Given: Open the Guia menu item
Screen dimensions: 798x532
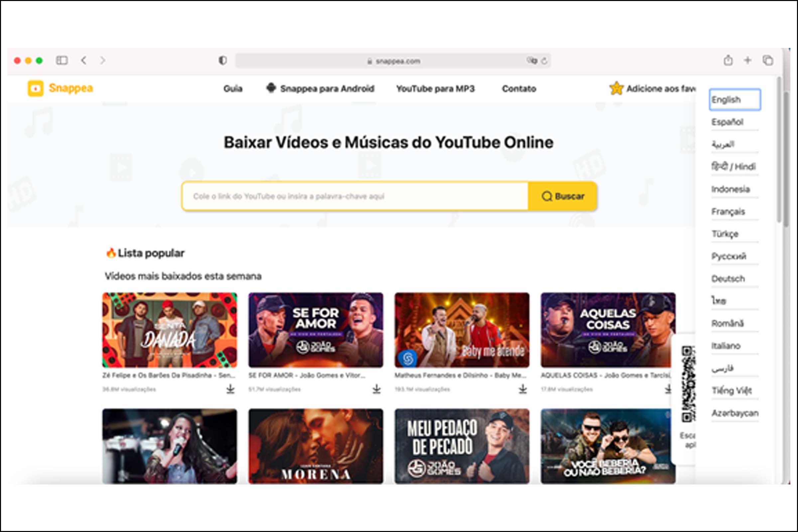Looking at the screenshot, I should pos(233,88).
